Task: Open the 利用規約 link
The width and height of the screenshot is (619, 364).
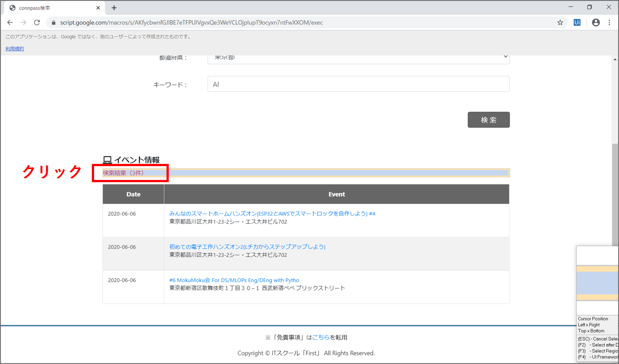Action: click(x=15, y=49)
